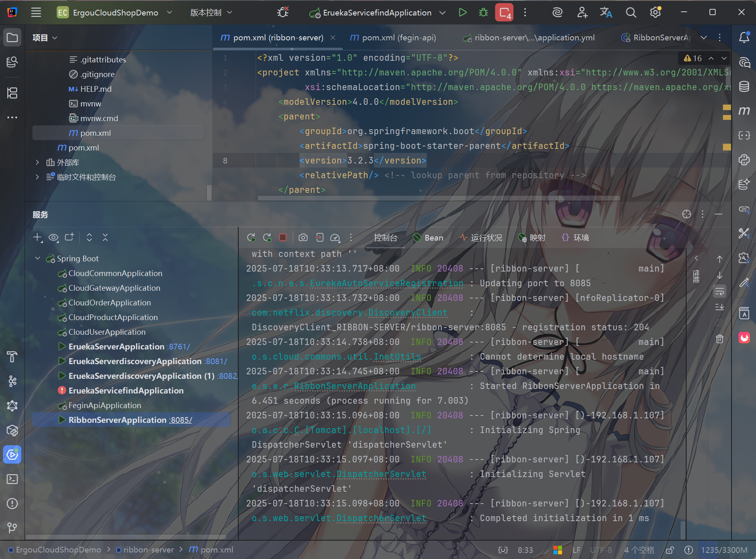The height and width of the screenshot is (559, 756).
Task: Select CloudGatewayApplication in services tree
Action: 114,288
